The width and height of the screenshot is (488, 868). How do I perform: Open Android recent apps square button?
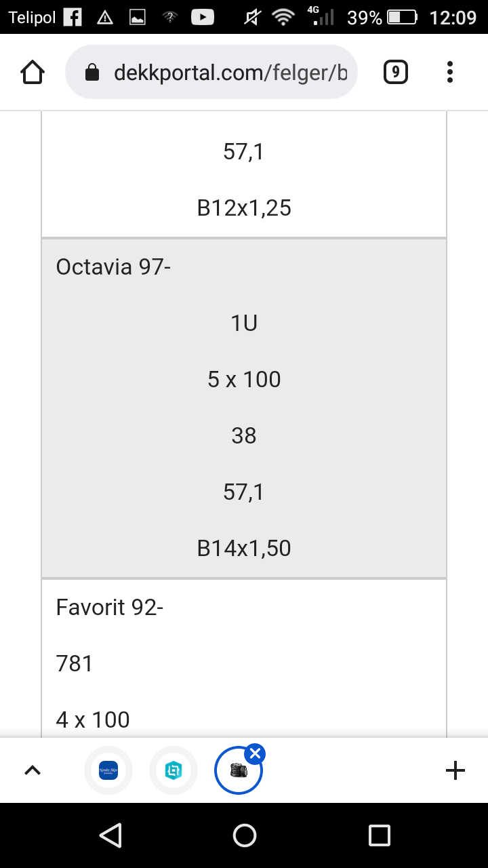click(380, 835)
